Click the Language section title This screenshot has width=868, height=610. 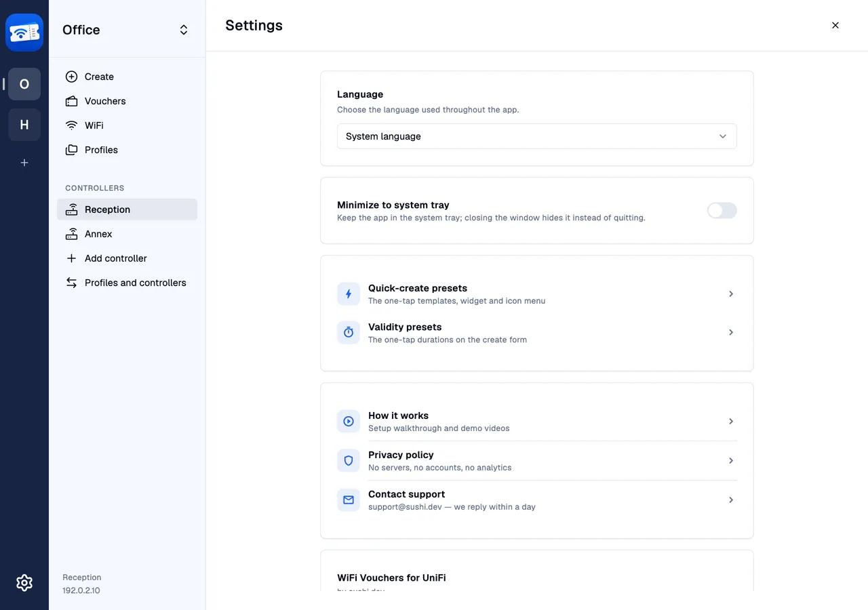pos(360,94)
